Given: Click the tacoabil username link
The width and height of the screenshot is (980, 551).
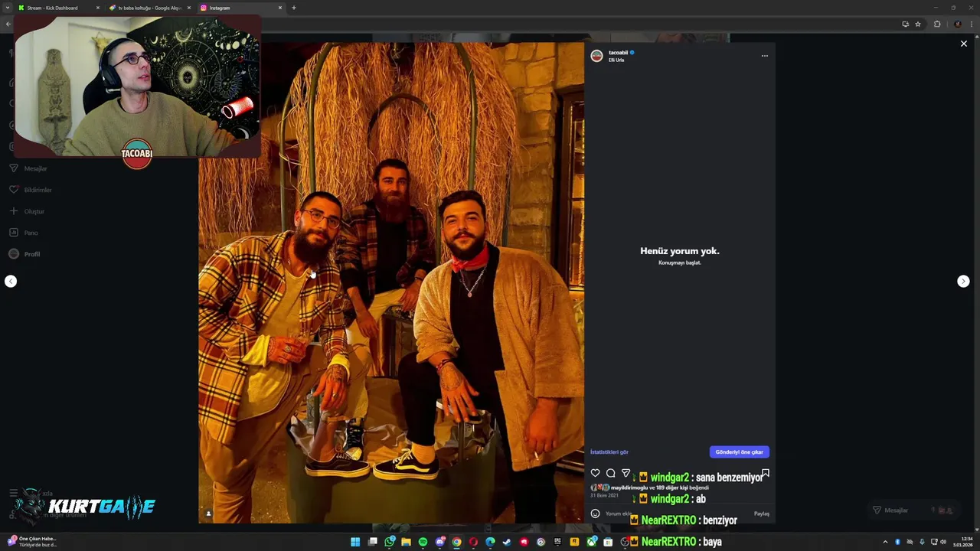Looking at the screenshot, I should (618, 53).
